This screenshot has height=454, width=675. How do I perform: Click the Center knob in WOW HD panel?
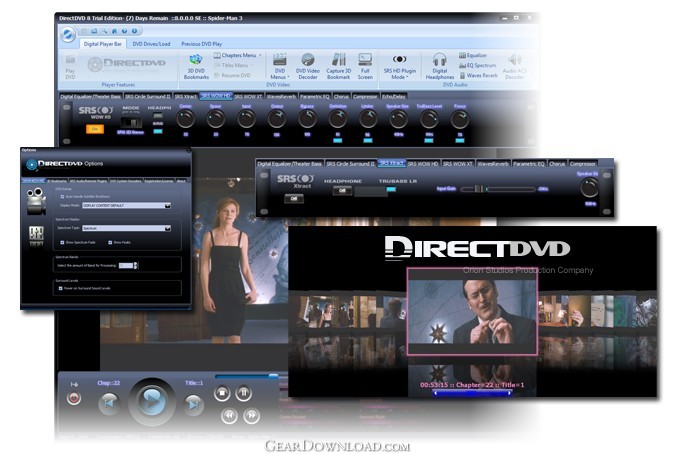[x=186, y=119]
